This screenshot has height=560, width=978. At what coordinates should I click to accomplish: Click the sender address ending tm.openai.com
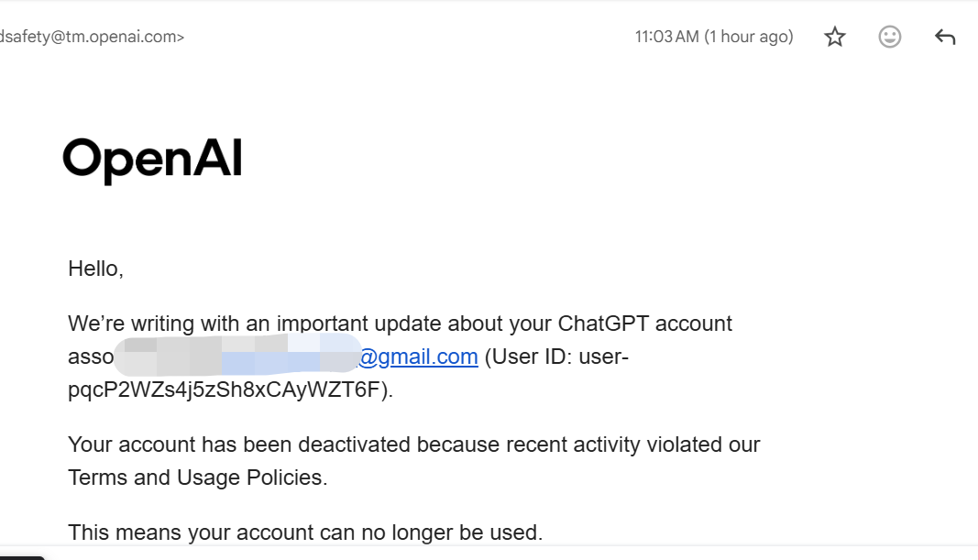93,37
